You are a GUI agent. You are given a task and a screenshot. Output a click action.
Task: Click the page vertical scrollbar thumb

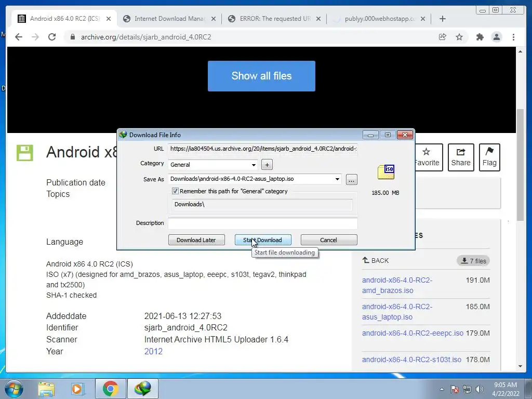click(x=520, y=165)
